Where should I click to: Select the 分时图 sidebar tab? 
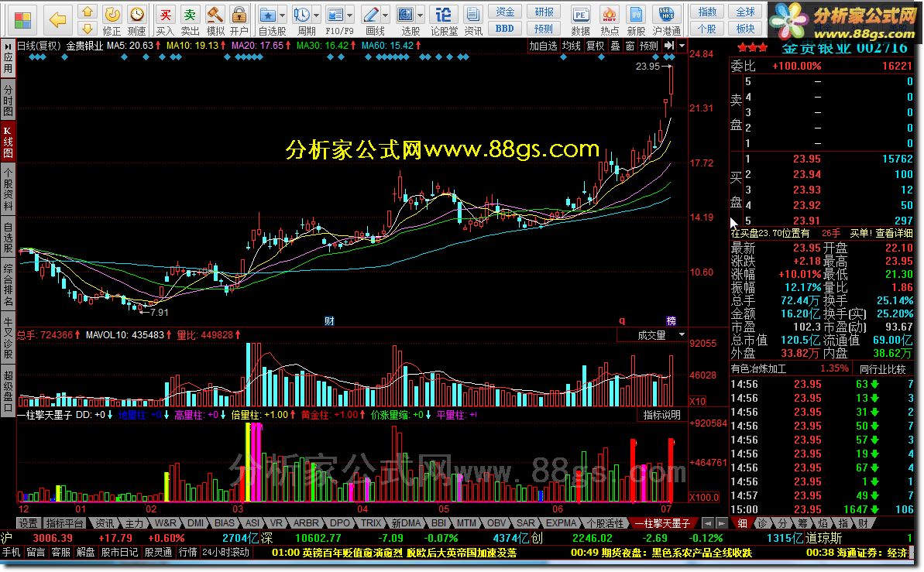[8, 100]
